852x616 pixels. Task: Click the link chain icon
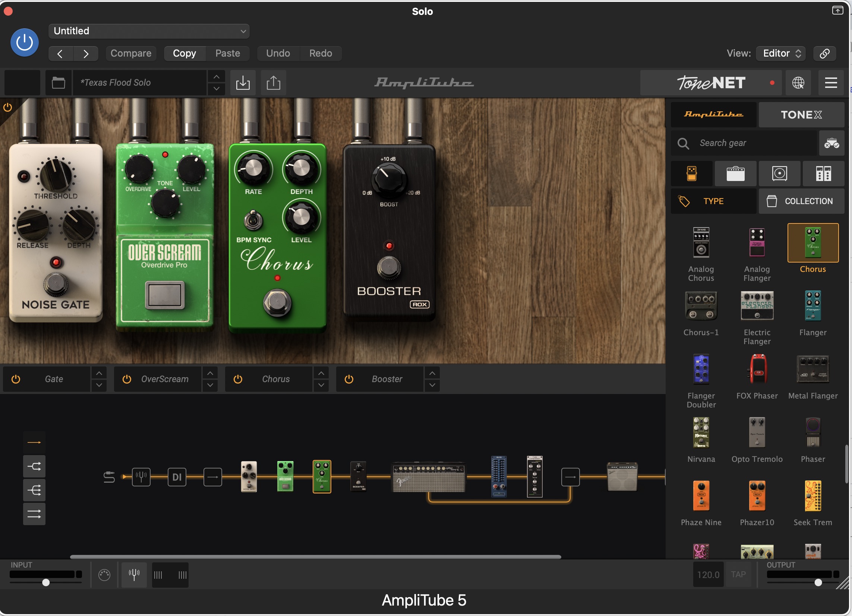tap(824, 53)
